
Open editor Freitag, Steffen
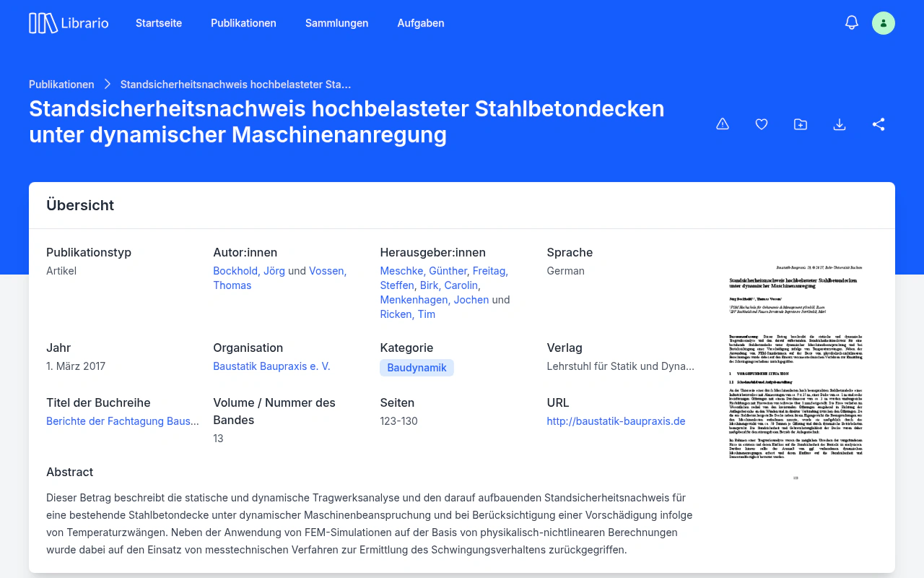(444, 278)
